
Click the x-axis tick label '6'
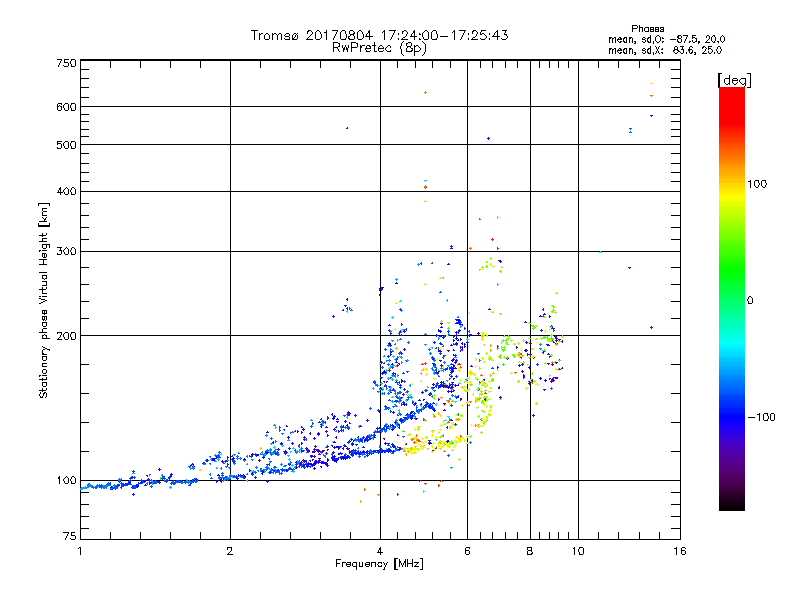tap(467, 551)
